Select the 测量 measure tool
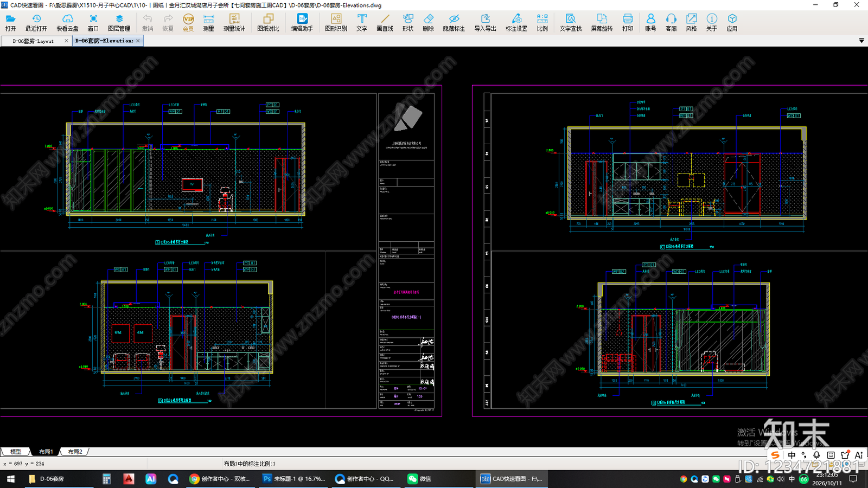Image resolution: width=868 pixels, height=488 pixels. pos(208,23)
